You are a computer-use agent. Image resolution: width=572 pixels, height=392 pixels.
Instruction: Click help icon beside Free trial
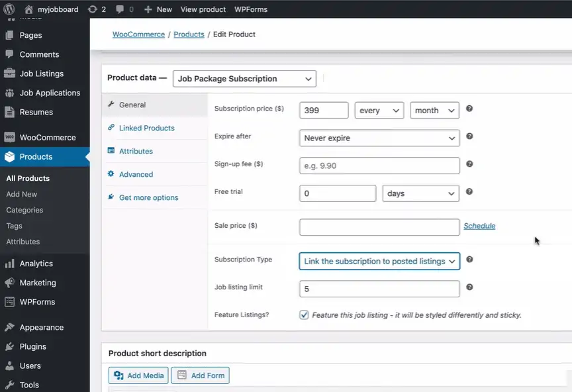(469, 191)
